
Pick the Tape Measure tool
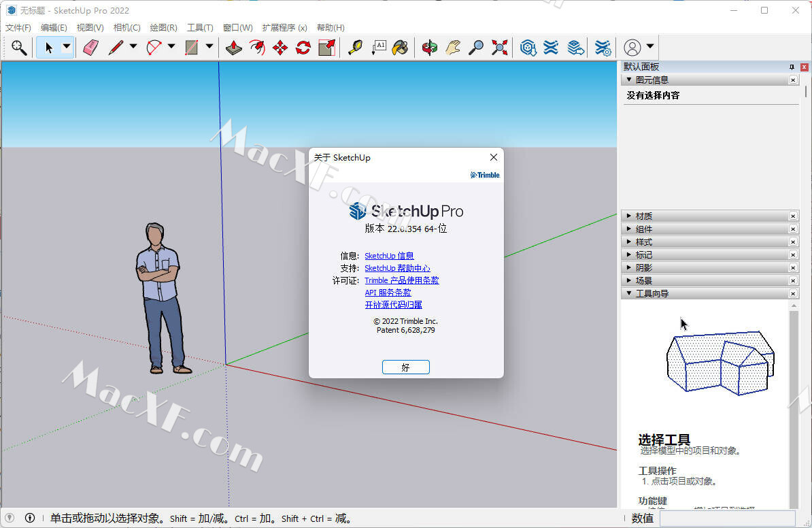coord(355,48)
